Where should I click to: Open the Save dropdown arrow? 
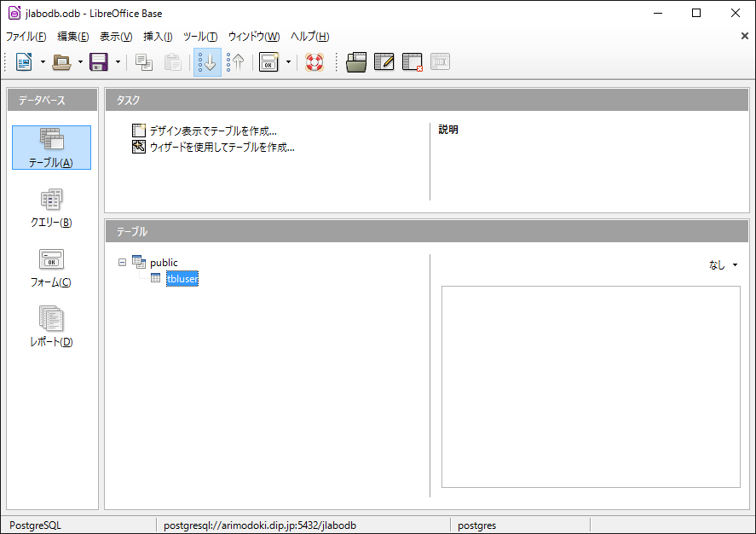click(118, 62)
